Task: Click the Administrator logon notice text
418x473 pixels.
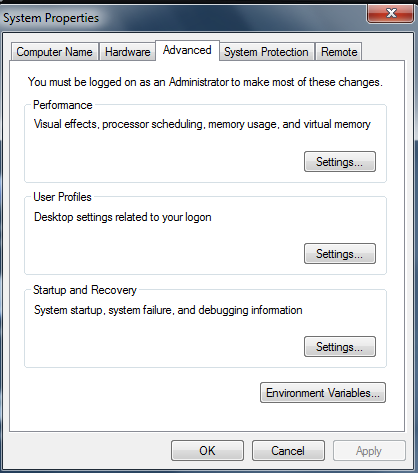Action: [x=205, y=82]
